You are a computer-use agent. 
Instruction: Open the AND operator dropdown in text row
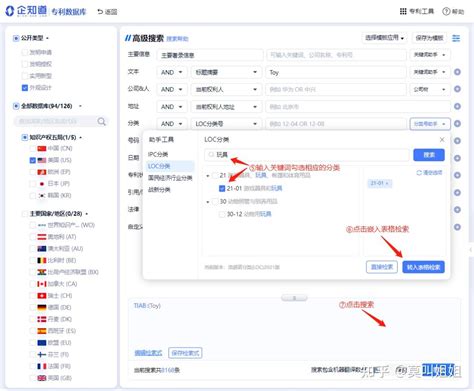coord(172,72)
